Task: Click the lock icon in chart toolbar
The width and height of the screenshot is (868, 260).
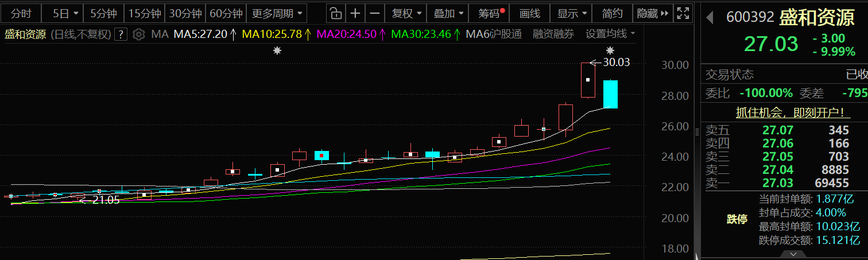Action: click(336, 13)
